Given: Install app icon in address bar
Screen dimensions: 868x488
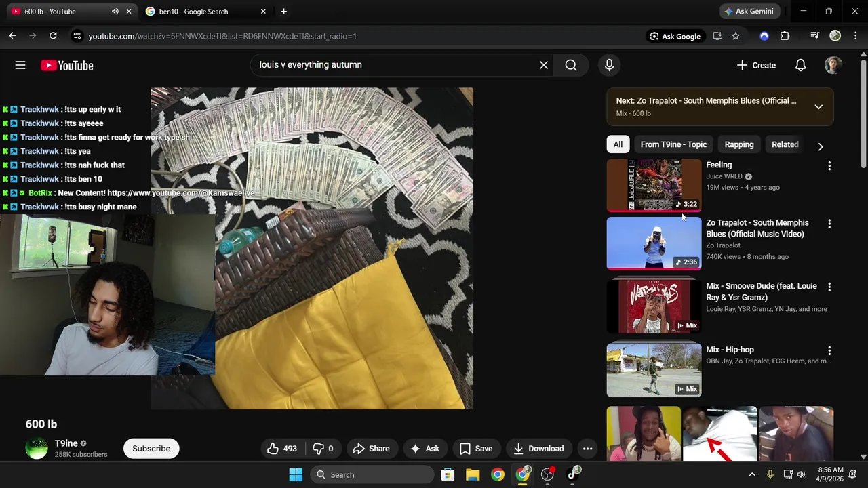Looking at the screenshot, I should (717, 36).
